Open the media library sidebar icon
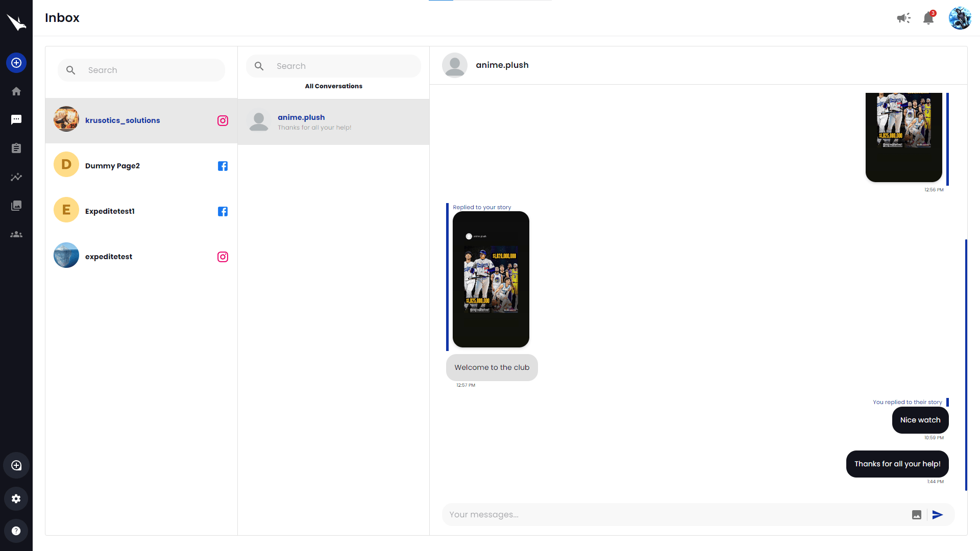The width and height of the screenshot is (980, 551). pos(16,206)
